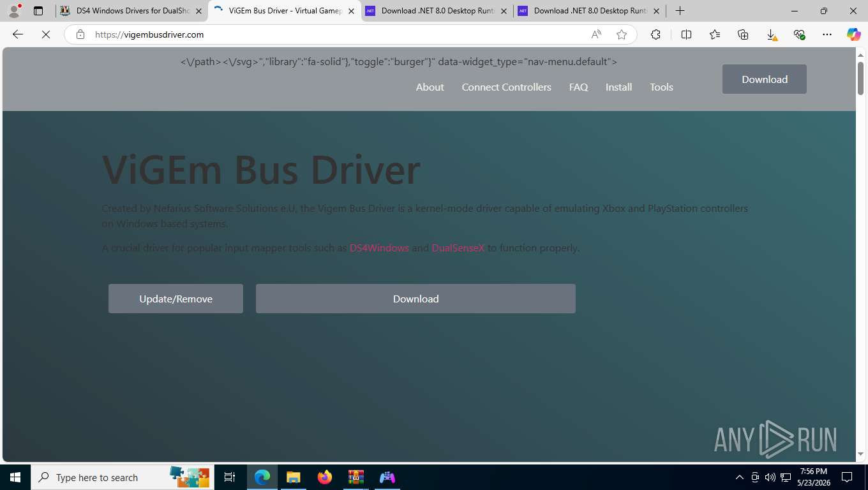The height and width of the screenshot is (490, 868).
Task: View site information lock icon
Action: pos(80,34)
